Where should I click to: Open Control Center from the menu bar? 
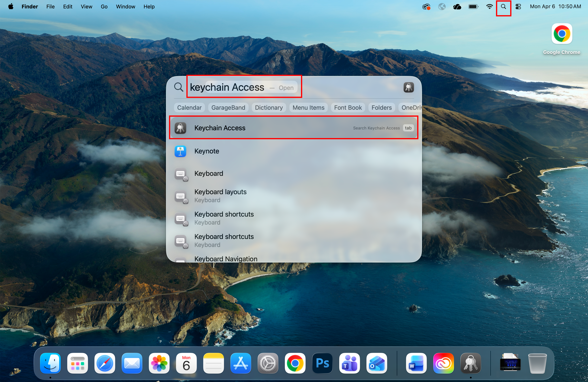[518, 7]
